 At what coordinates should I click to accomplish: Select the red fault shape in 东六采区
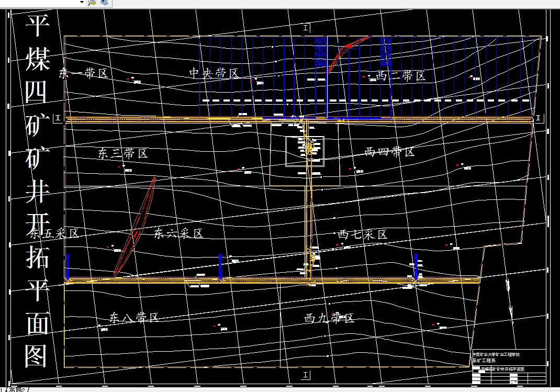click(x=135, y=226)
